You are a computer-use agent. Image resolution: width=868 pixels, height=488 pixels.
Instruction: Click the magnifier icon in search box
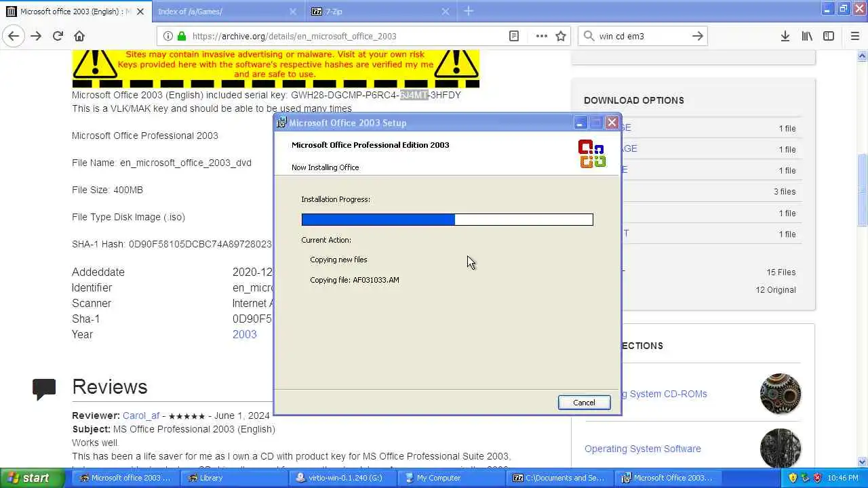pyautogui.click(x=588, y=36)
